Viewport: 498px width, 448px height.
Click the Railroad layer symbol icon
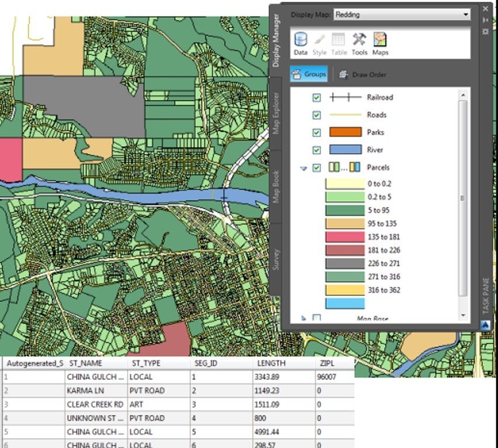[x=345, y=97]
